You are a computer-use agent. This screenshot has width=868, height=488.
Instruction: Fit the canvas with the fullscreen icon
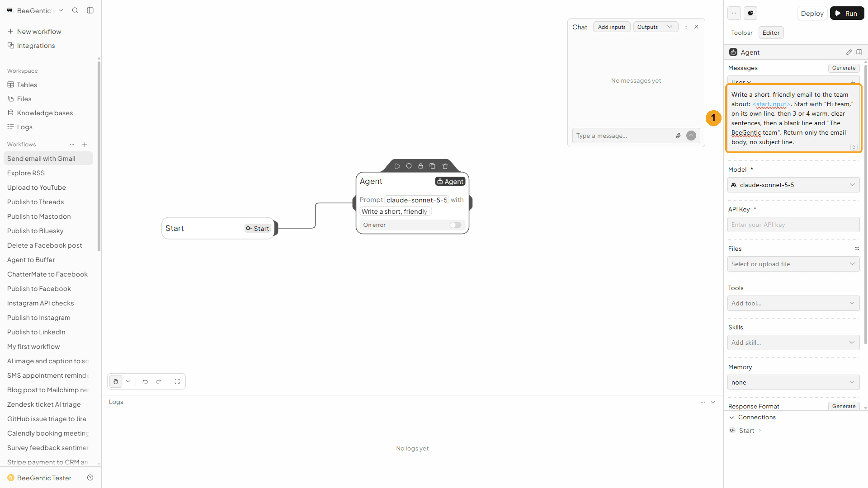coord(177,381)
